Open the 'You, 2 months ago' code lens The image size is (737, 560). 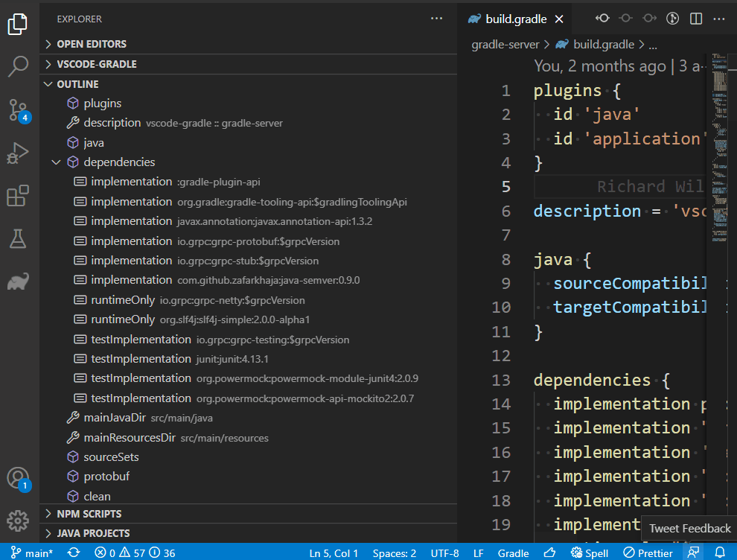[x=619, y=66]
